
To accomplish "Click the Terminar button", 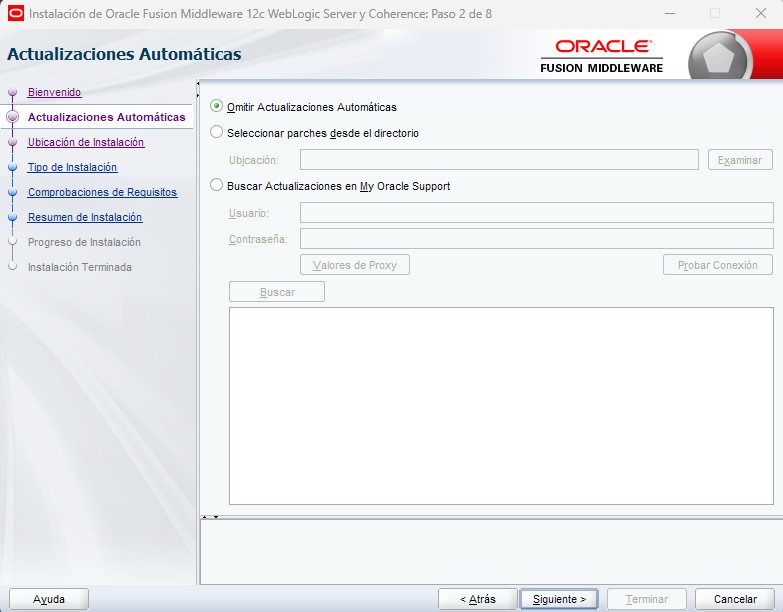I will coord(647,599).
